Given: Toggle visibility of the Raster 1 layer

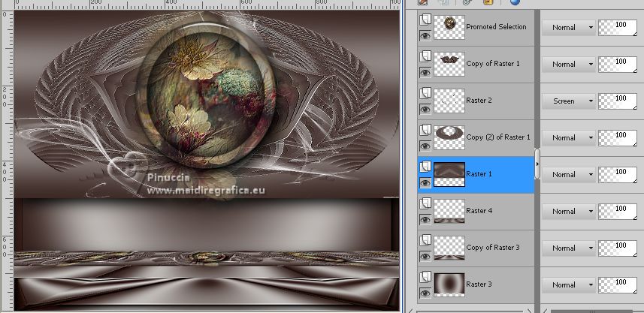Looking at the screenshot, I should [x=425, y=182].
